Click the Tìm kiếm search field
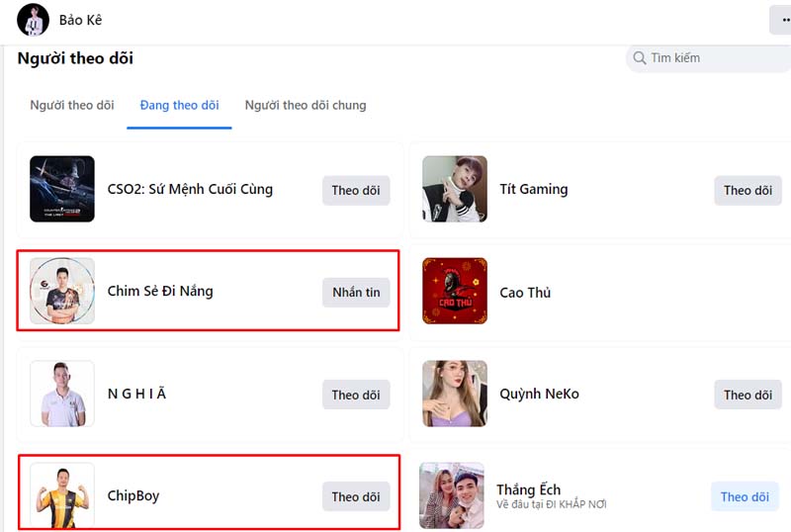791x532 pixels. pos(708,58)
